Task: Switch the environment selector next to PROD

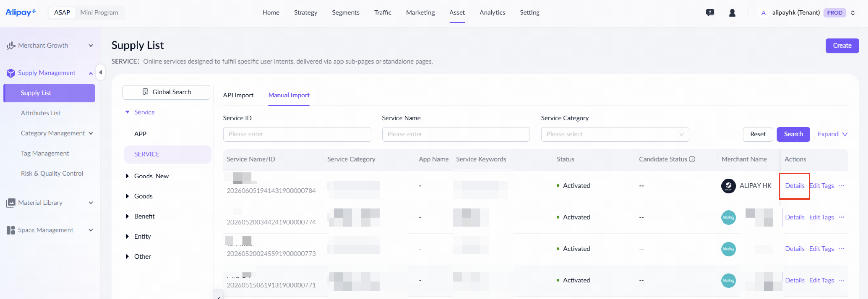Action: [853, 13]
